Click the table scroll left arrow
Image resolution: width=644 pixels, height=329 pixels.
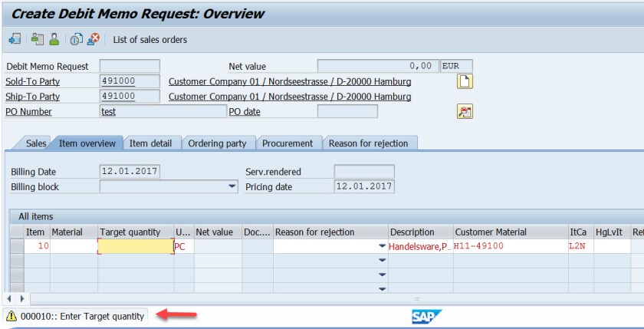tap(9, 298)
